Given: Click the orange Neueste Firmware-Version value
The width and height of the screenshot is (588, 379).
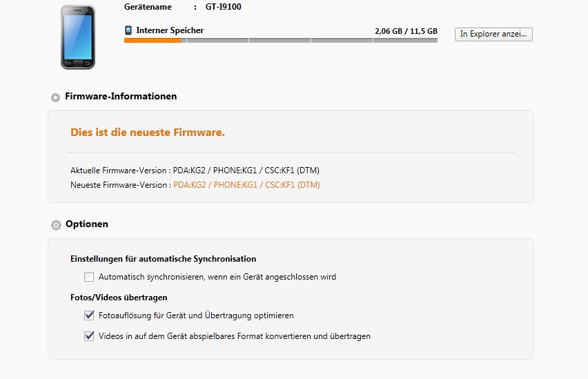Looking at the screenshot, I should [x=246, y=185].
